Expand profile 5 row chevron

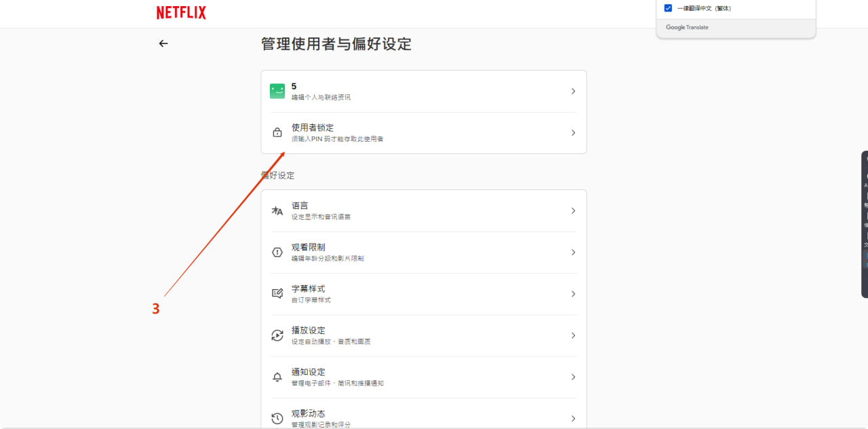point(573,92)
